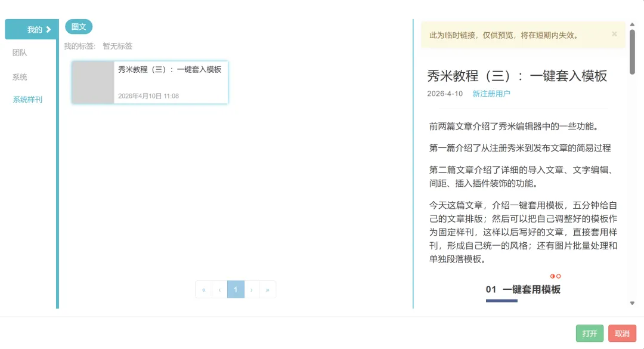Click the preview pane scrollbar thumb
644x349 pixels.
(x=633, y=52)
